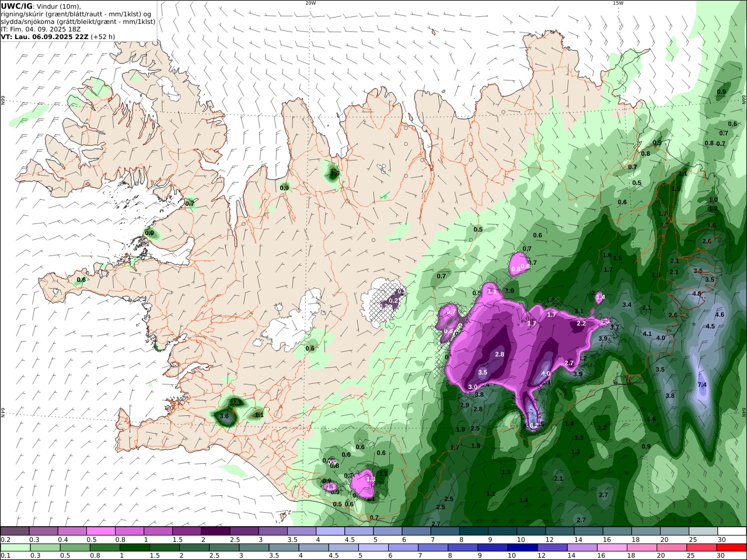
Task: Click the 15W longitude label
Action: pyautogui.click(x=618, y=3)
